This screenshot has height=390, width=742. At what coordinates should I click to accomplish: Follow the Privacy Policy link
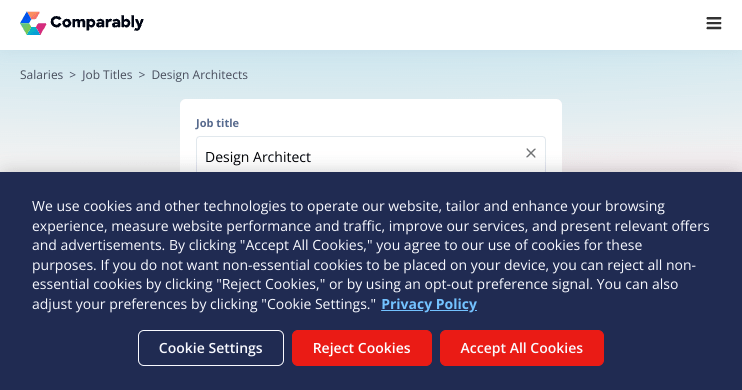pyautogui.click(x=429, y=304)
